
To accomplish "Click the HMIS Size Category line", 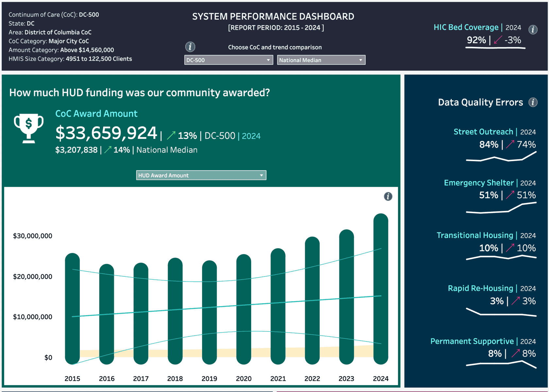I will pos(70,59).
